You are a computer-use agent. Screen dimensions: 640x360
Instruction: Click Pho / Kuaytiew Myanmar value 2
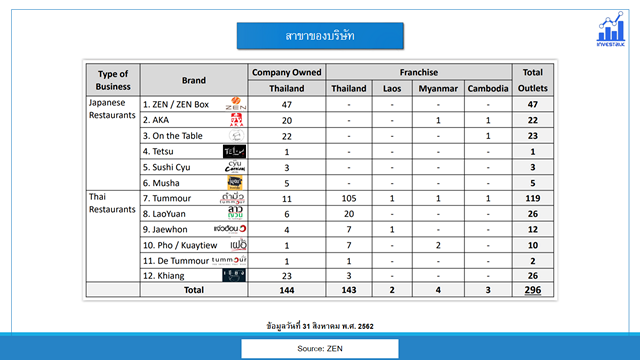(438, 245)
